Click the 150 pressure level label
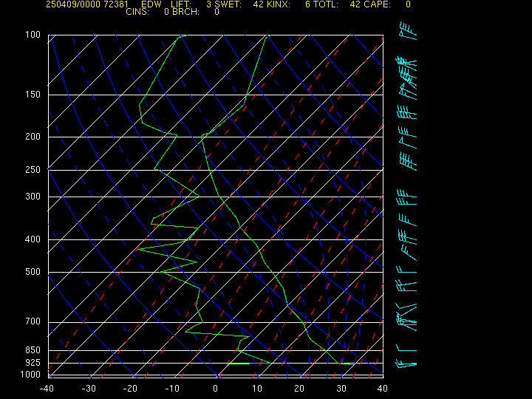The image size is (532, 399). pyautogui.click(x=33, y=95)
